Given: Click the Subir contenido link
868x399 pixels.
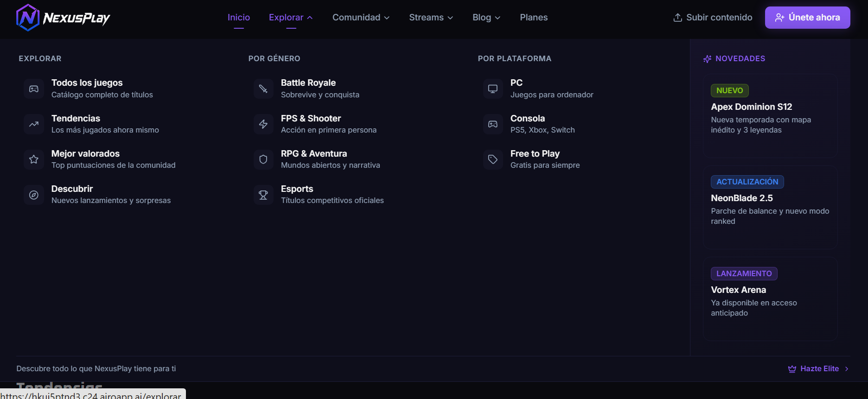Looking at the screenshot, I should [713, 18].
